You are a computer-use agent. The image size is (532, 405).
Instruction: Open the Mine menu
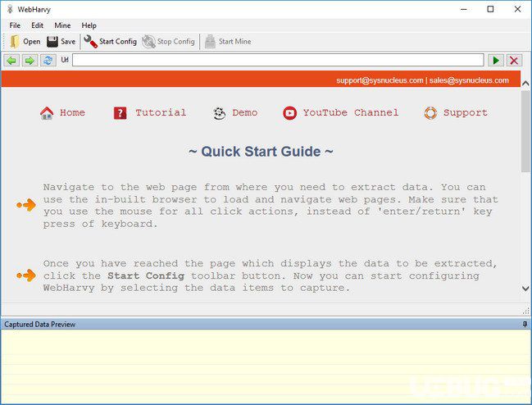coord(62,25)
